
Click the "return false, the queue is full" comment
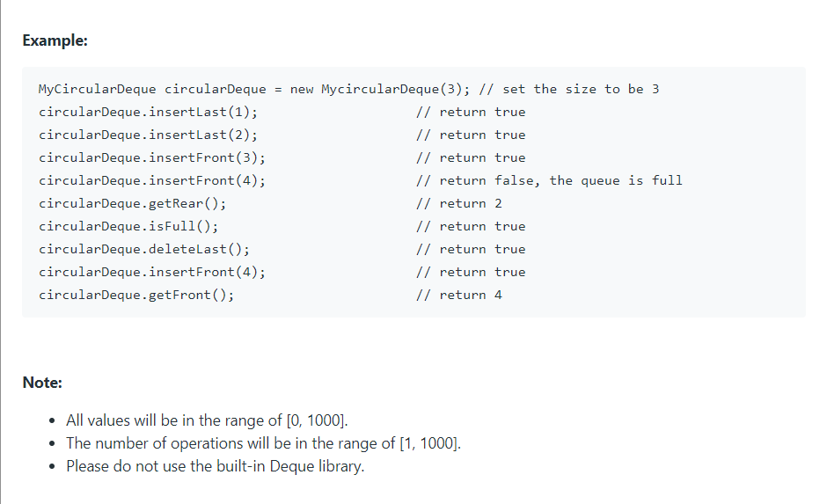click(549, 180)
